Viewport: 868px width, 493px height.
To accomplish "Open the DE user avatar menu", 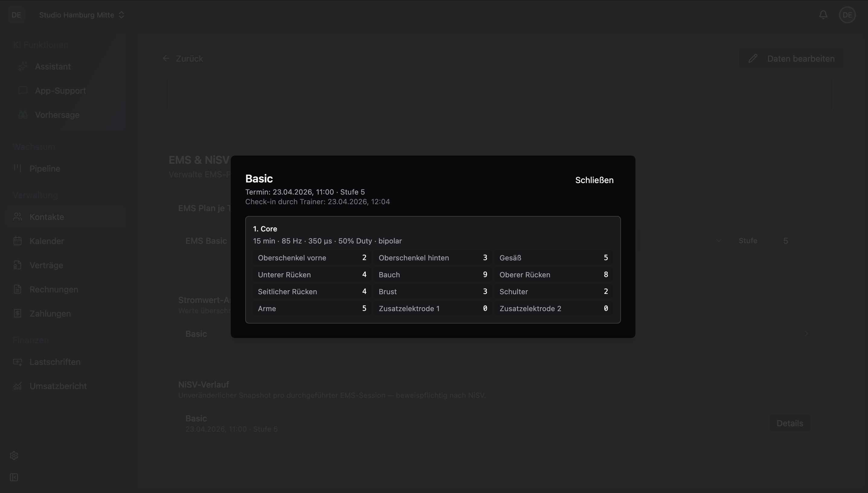I will tap(847, 15).
